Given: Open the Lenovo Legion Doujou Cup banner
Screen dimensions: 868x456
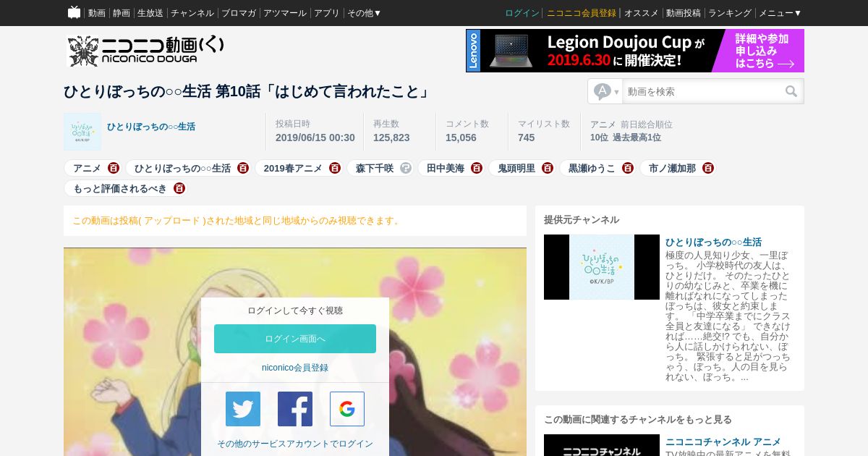Looking at the screenshot, I should click(635, 51).
